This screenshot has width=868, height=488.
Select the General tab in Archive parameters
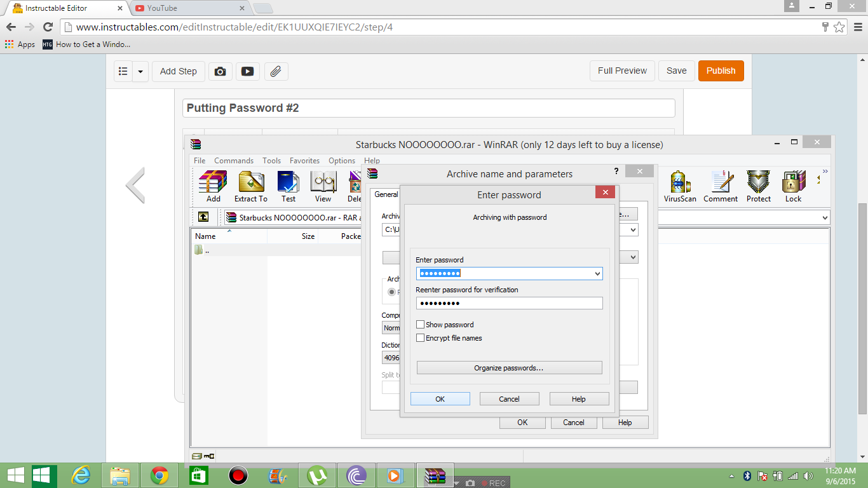coord(386,194)
